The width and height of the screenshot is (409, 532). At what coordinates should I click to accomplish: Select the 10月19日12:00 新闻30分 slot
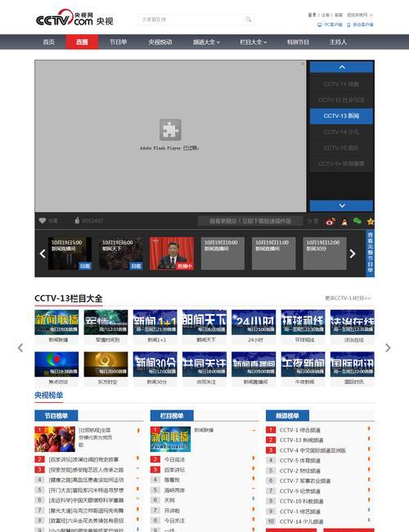click(x=325, y=253)
